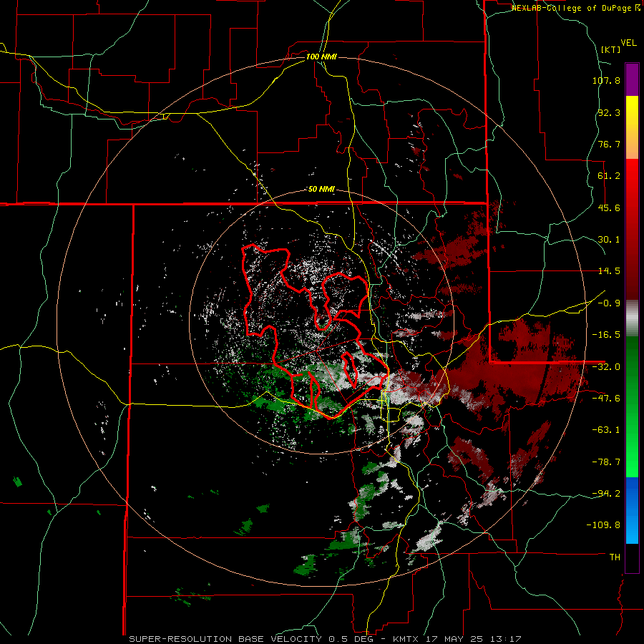The height and width of the screenshot is (644, 644).
Task: Click the 100 NMI range ring label
Action: pyautogui.click(x=321, y=57)
